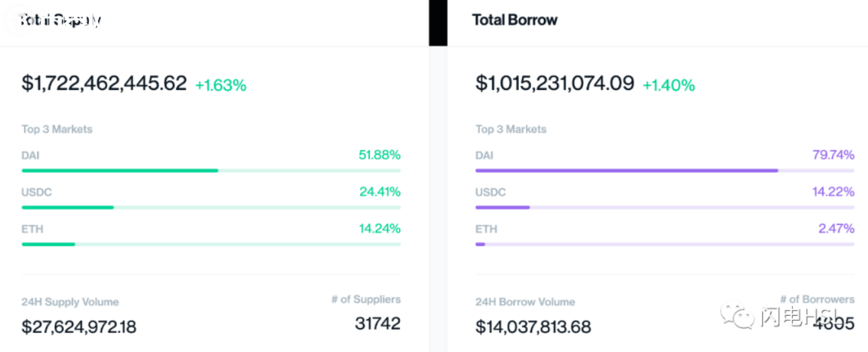Click the WeChat watermark logo icon
Image resolution: width=868 pixels, height=352 pixels.
(739, 316)
